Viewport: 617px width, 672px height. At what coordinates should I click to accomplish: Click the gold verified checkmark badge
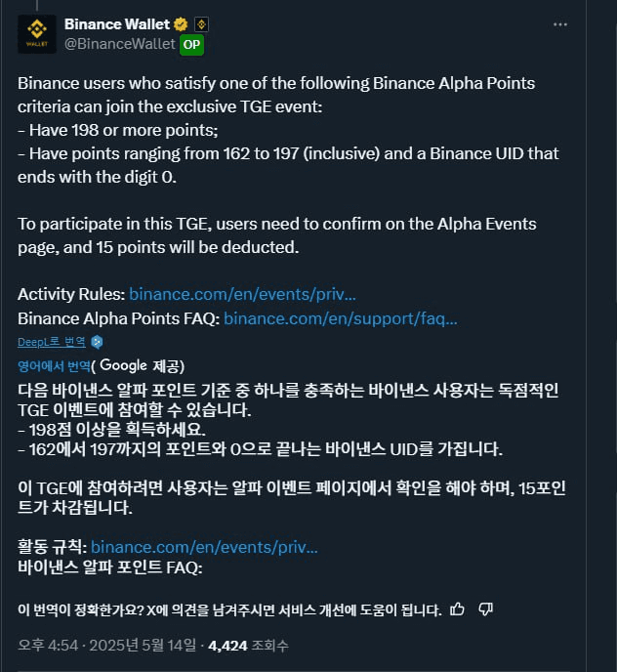click(x=181, y=24)
